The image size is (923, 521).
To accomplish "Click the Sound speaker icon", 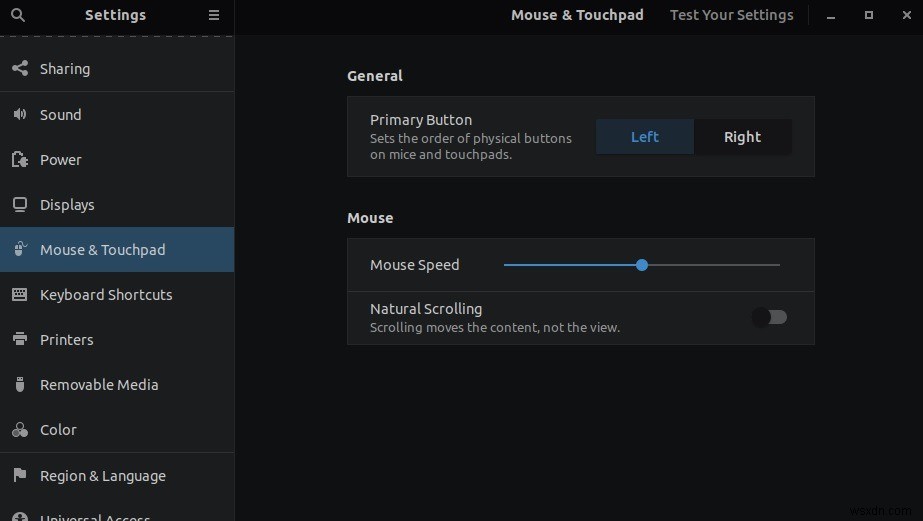I will pyautogui.click(x=19, y=114).
